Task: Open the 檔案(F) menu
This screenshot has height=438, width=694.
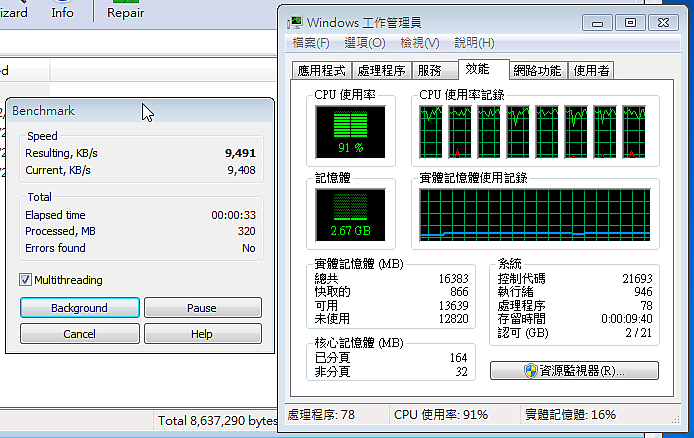Action: (311, 43)
